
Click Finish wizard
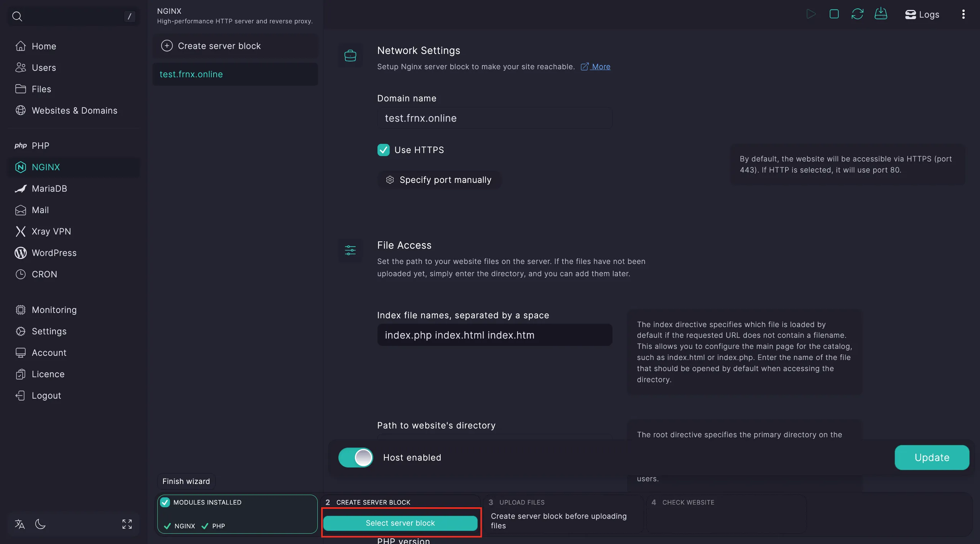click(x=186, y=481)
